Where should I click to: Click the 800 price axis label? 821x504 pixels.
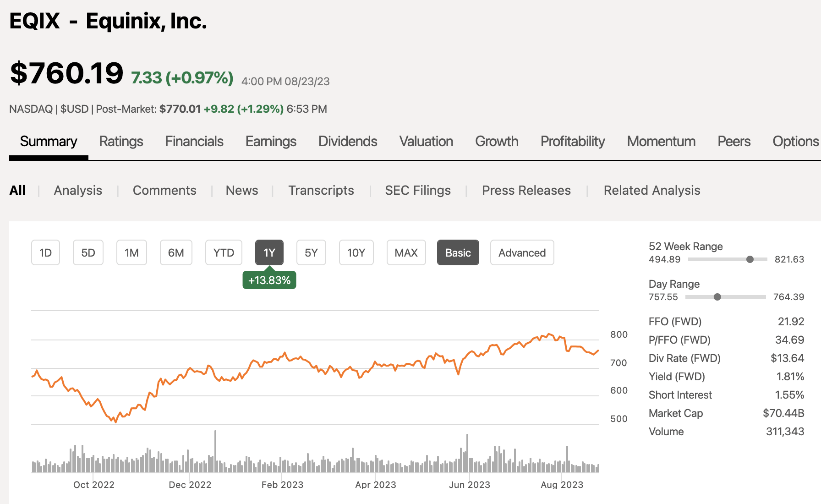coord(619,334)
